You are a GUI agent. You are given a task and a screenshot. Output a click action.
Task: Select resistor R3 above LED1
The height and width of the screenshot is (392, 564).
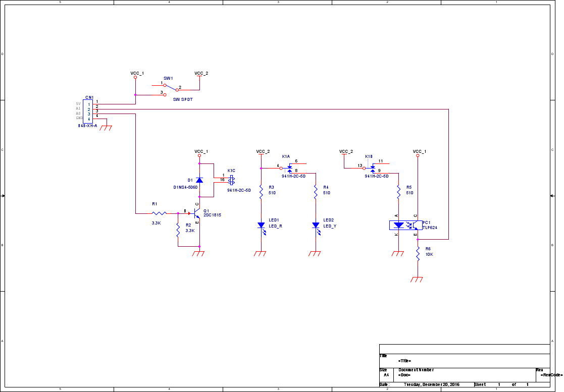tap(261, 191)
